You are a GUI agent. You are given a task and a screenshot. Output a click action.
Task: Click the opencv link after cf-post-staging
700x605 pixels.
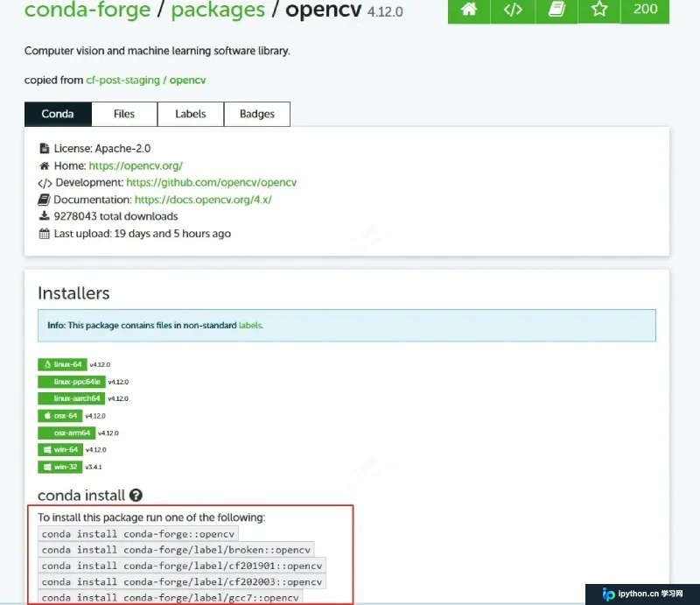[x=187, y=80]
